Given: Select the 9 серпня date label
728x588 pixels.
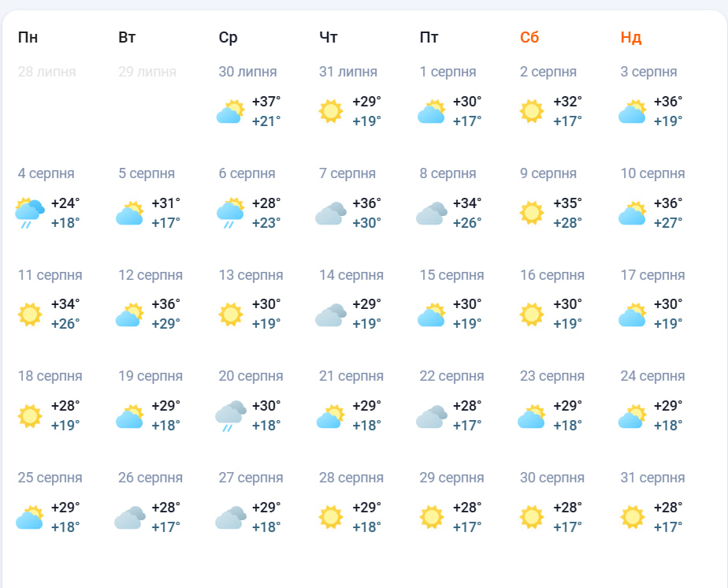Looking at the screenshot, I should 548,173.
